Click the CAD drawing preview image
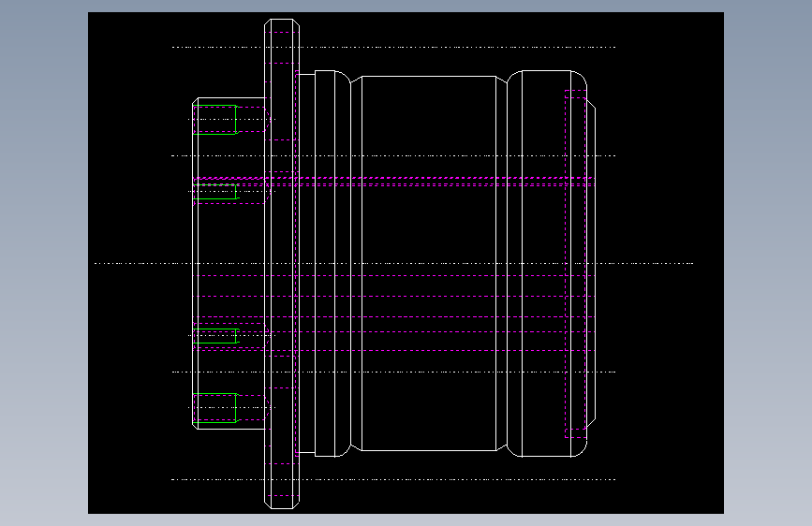This screenshot has width=812, height=526. [x=406, y=263]
